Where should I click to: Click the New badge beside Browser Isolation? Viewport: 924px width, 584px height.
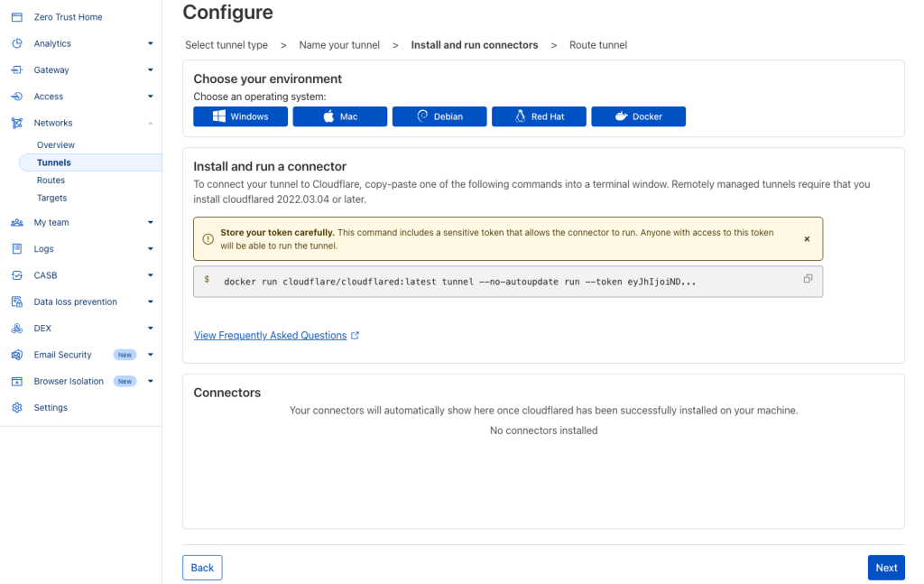(125, 381)
